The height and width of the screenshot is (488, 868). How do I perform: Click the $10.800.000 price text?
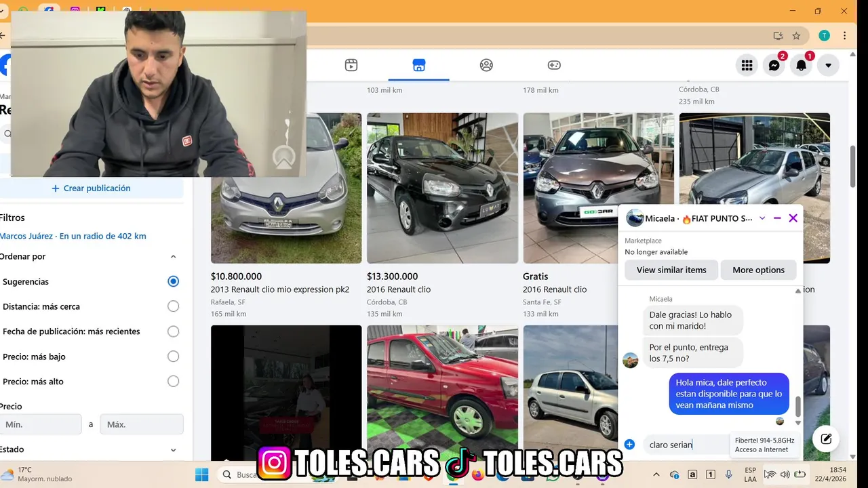tap(236, 277)
